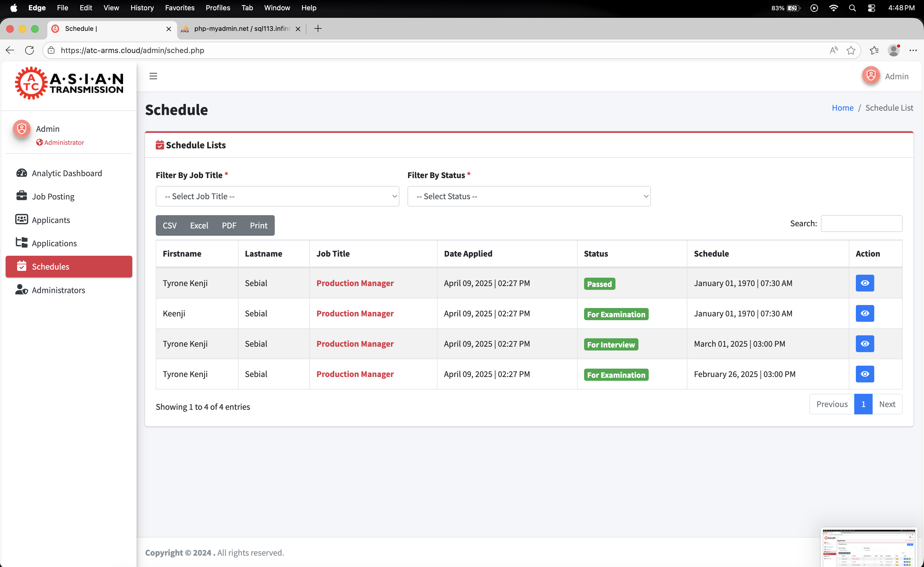The height and width of the screenshot is (567, 924).
Task: Export the table with PDF button
Action: coord(229,225)
